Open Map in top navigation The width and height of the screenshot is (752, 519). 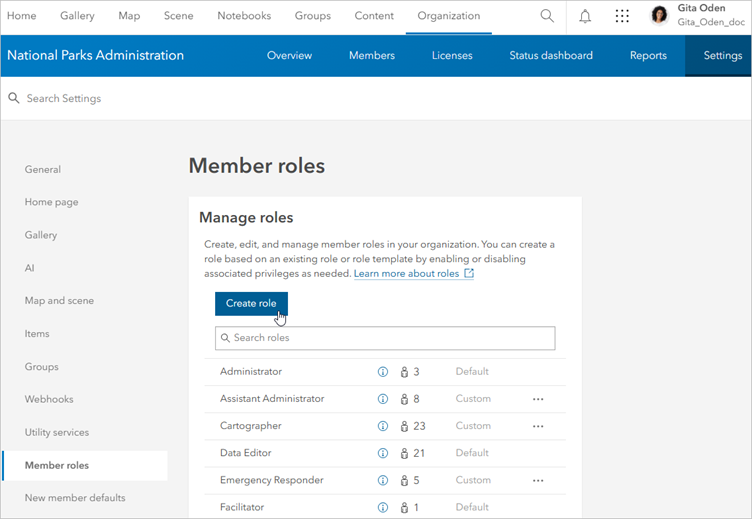pyautogui.click(x=129, y=16)
